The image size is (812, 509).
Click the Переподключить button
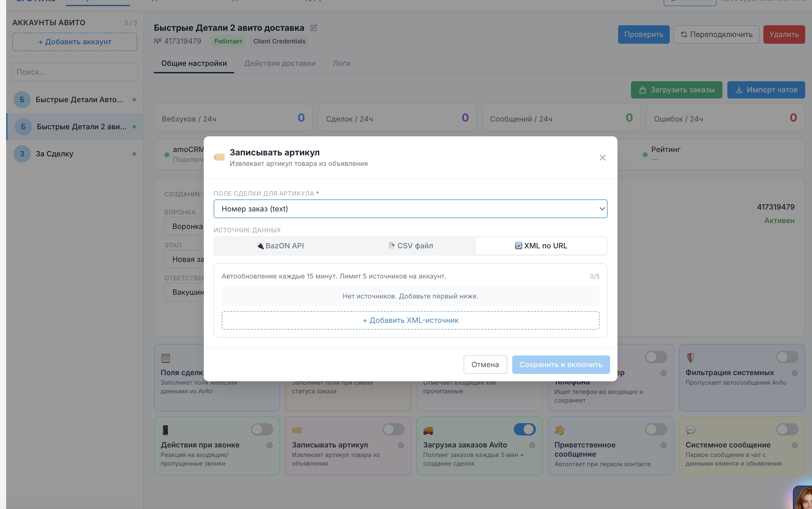716,34
